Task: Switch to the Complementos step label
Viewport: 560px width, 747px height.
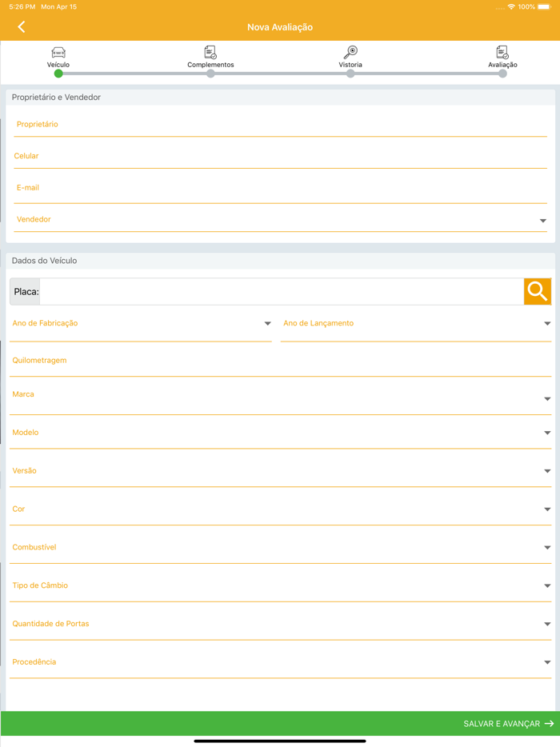Action: tap(210, 65)
